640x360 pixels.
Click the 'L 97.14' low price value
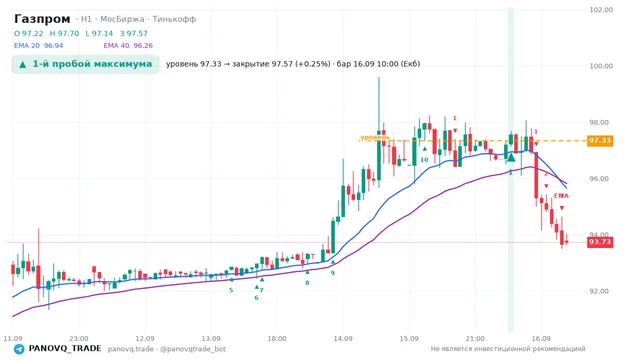coord(99,33)
